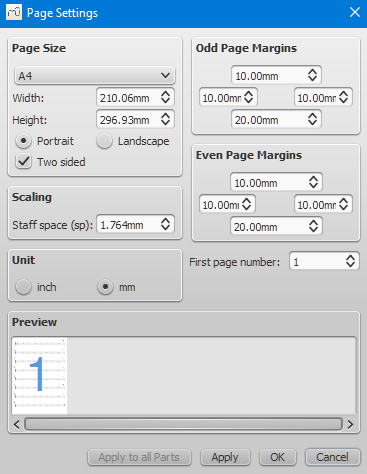
Task: Close the Page Settings dialog
Action: 355,12
